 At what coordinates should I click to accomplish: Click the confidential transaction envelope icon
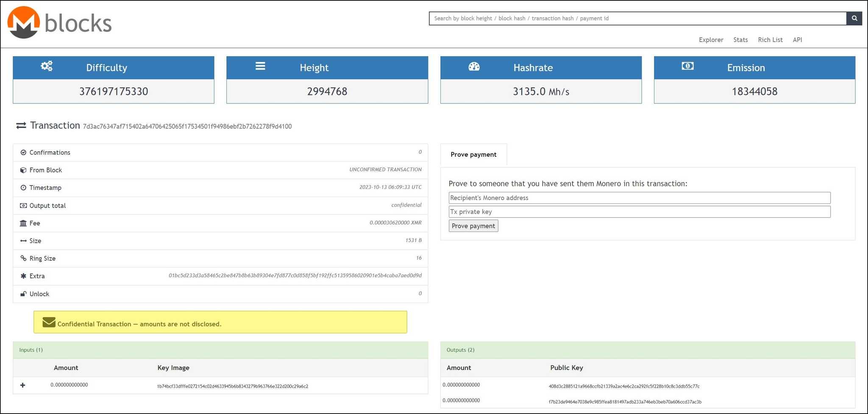(x=49, y=322)
